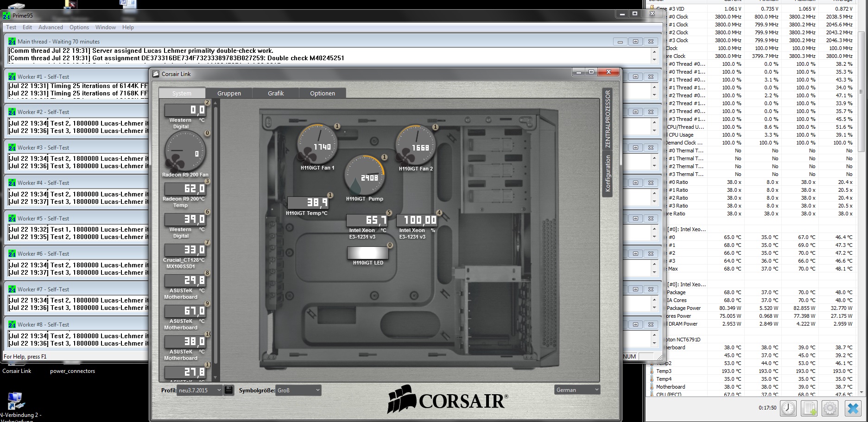Click the Temp4 thermometer icon in HWiNFO
Image resolution: width=868 pixels, height=422 pixels.
(x=652, y=379)
